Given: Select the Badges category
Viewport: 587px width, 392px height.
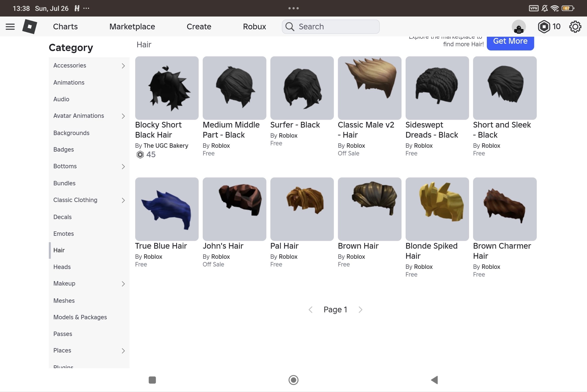Looking at the screenshot, I should click(89, 150).
